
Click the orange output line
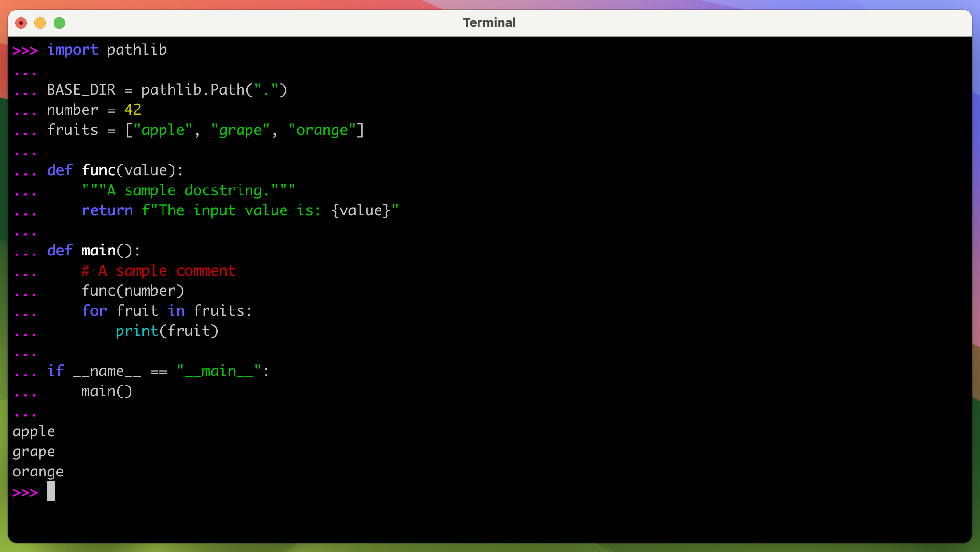click(x=38, y=471)
